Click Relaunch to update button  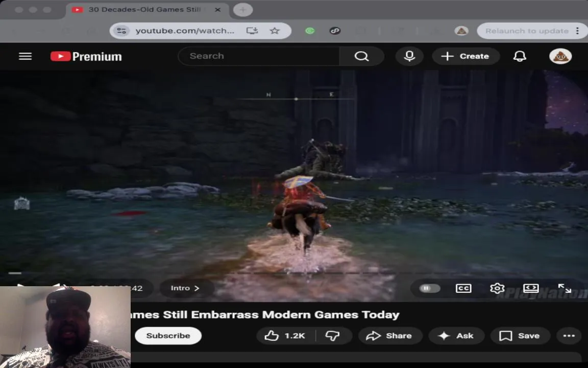pyautogui.click(x=527, y=31)
